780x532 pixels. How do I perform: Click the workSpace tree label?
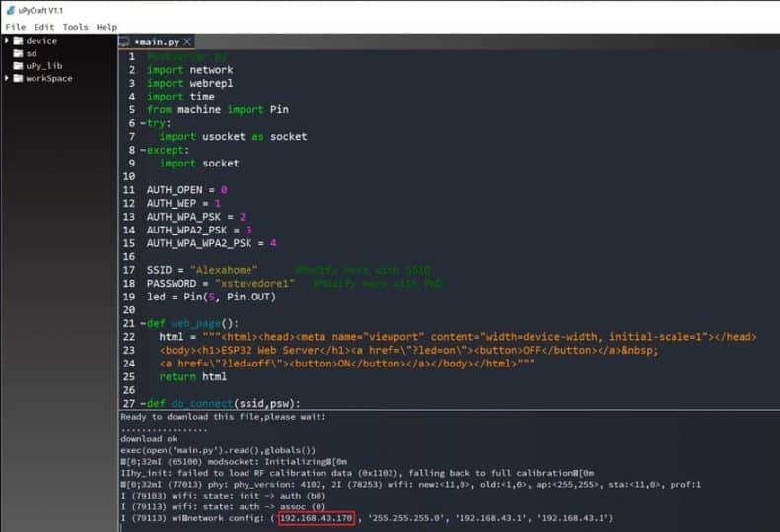tap(49, 78)
